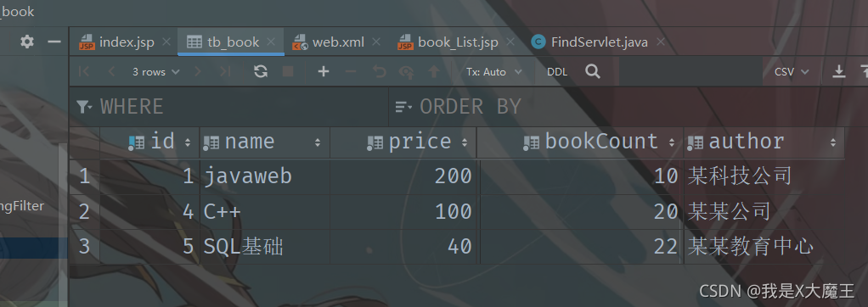
Task: Click the WHERE filter funnel icon
Action: click(x=83, y=106)
